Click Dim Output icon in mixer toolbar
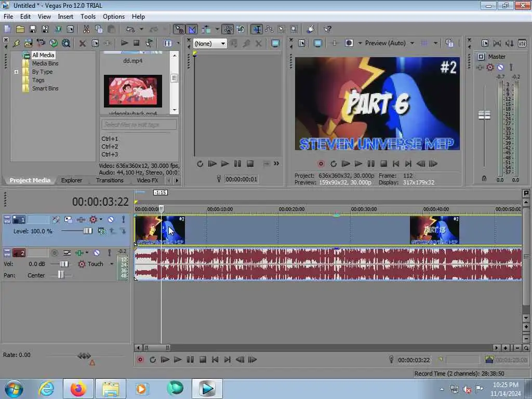The image size is (532, 399). [x=509, y=43]
